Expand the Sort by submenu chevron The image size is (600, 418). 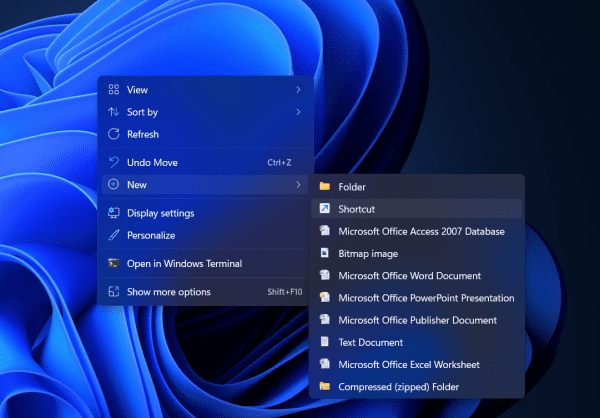click(x=298, y=112)
